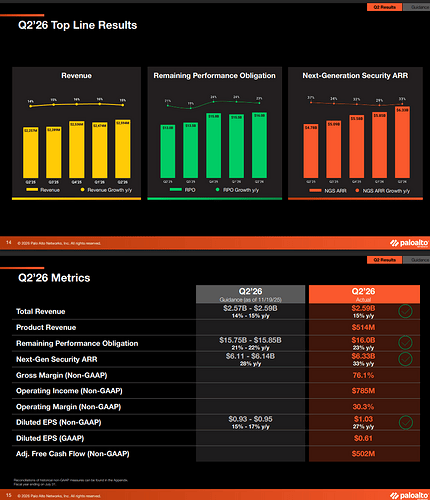Click the Operating Income (Non-GAAP) row label
The image size is (430, 500).
tap(69, 391)
